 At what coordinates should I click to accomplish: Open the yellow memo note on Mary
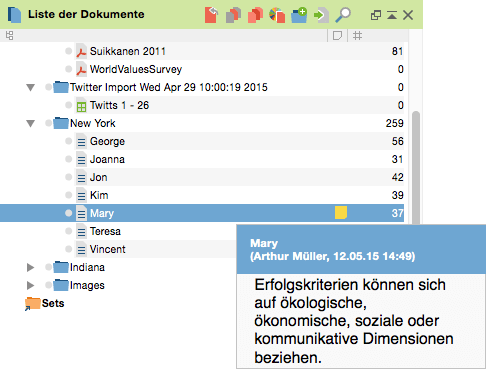[341, 213]
